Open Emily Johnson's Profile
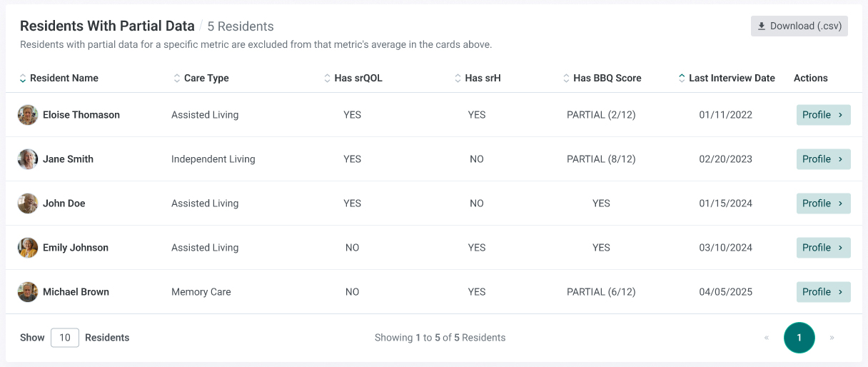Image resolution: width=868 pixels, height=367 pixels. (x=823, y=248)
